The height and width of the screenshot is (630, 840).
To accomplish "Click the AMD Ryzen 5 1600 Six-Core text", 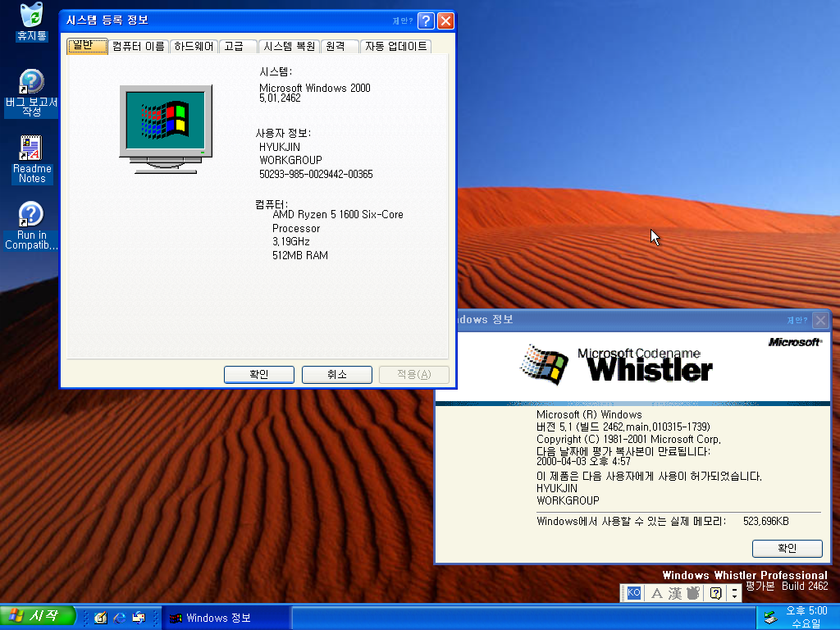I will [x=337, y=214].
